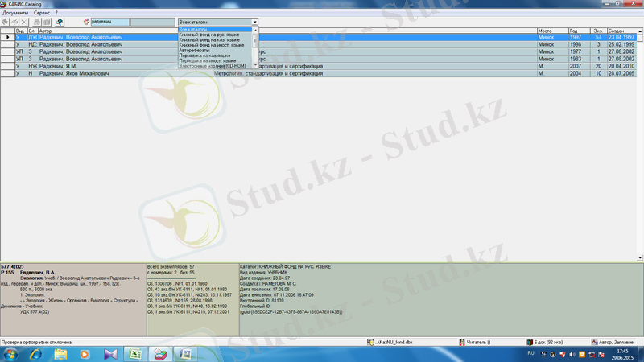Click the results table scroll-up arrow
644x362 pixels.
(640, 31)
